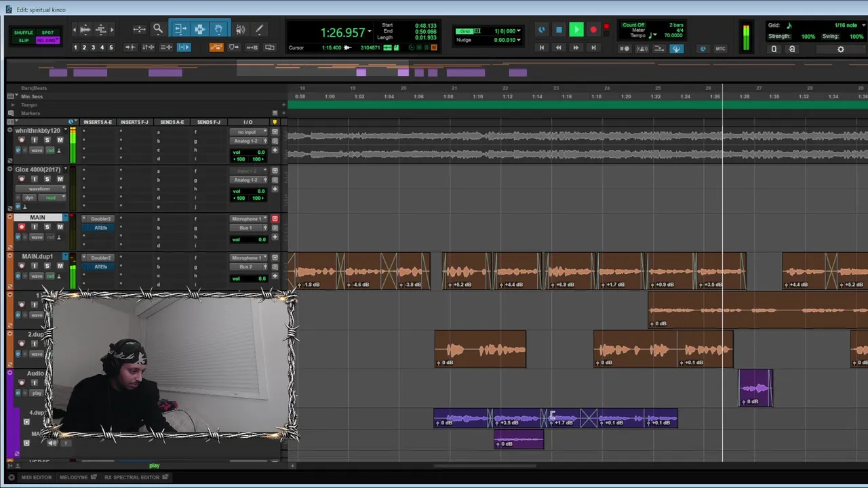
Task: Select the Scrubber speaker tool
Action: [x=241, y=29]
